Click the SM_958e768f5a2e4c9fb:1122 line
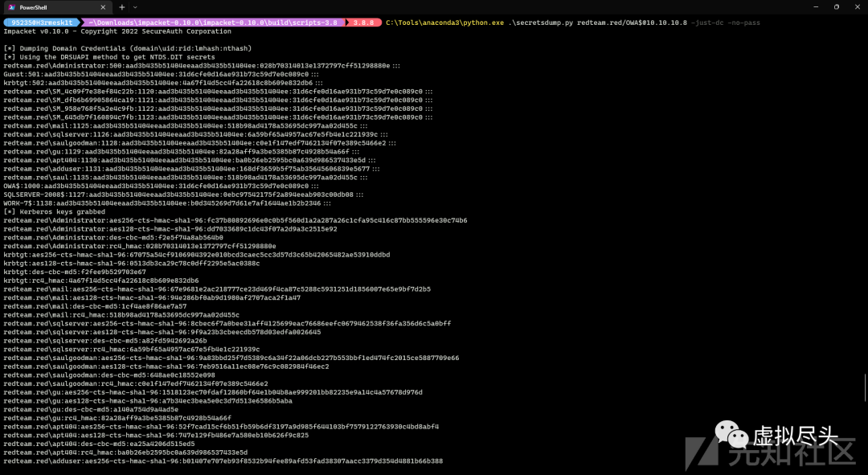This screenshot has height=475, width=868. tap(218, 109)
